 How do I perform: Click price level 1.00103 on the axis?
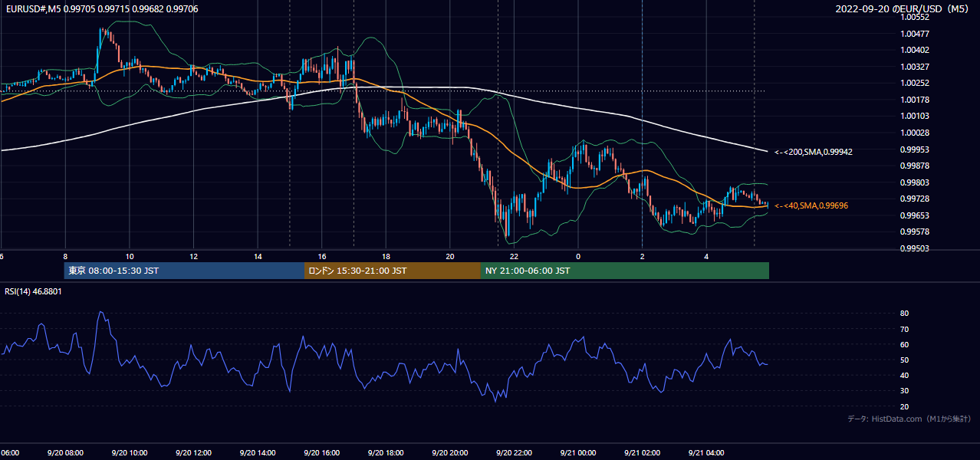click(x=916, y=116)
